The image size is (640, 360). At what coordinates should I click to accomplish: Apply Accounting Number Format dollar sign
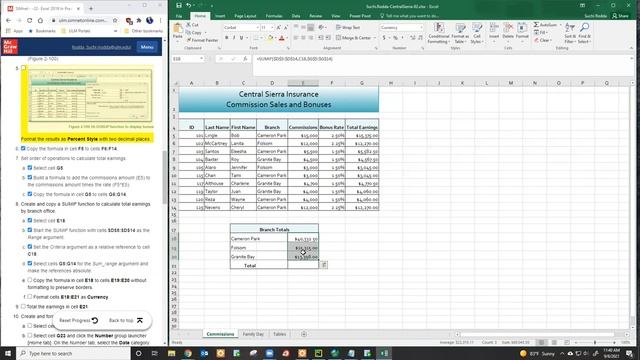pyautogui.click(x=384, y=38)
